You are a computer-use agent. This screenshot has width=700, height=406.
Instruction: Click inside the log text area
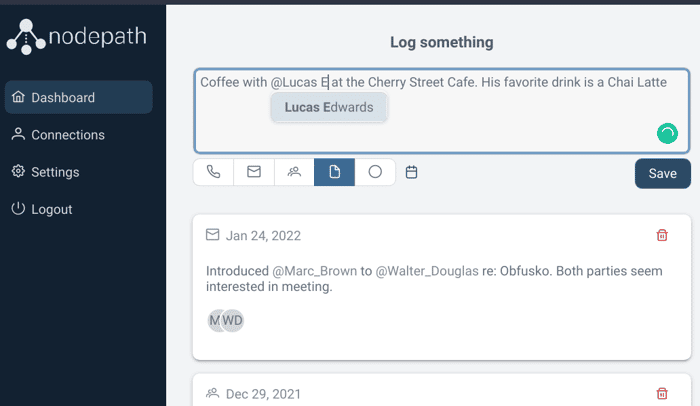point(442,111)
